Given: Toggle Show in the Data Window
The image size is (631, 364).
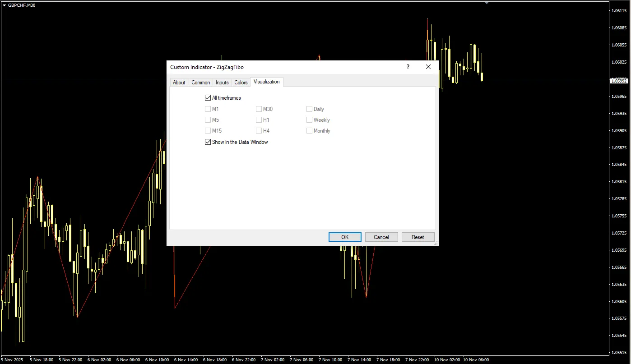Looking at the screenshot, I should point(208,142).
